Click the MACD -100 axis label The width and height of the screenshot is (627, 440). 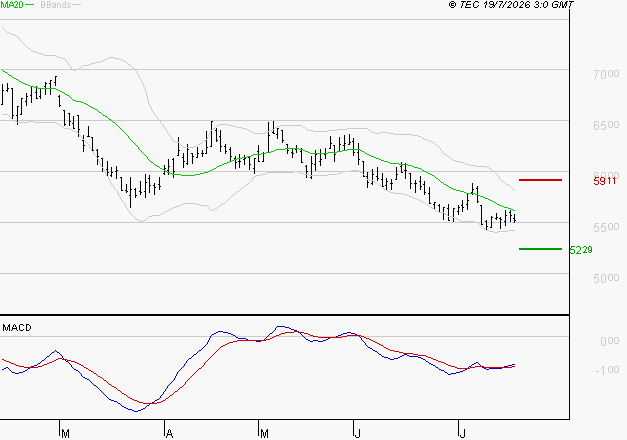(607, 370)
